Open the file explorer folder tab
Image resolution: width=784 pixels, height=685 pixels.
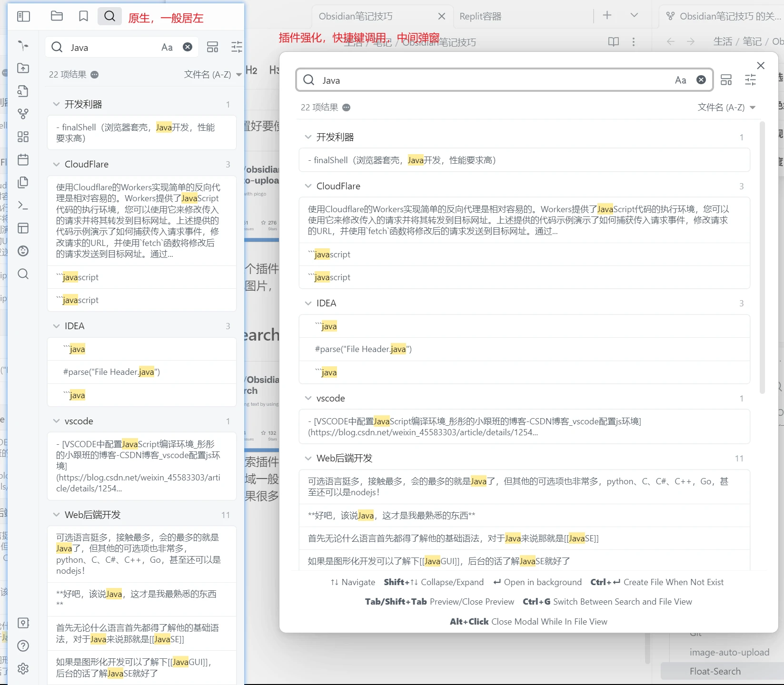(57, 16)
